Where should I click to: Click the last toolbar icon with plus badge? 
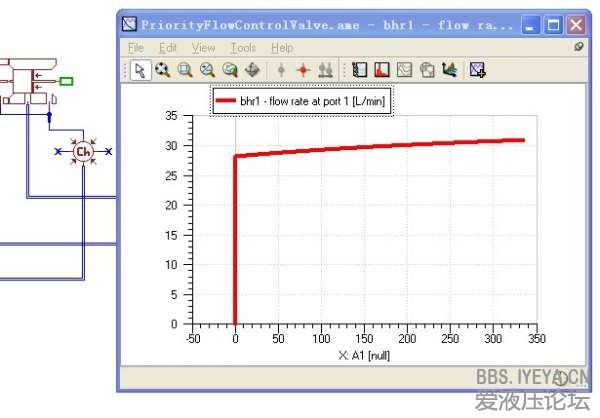[478, 70]
